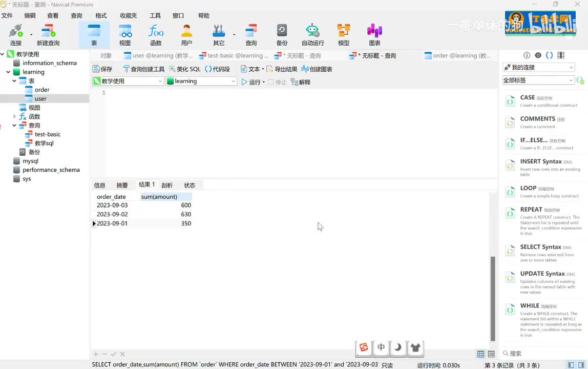Insert the SELECT Syntax snippet

[542, 253]
